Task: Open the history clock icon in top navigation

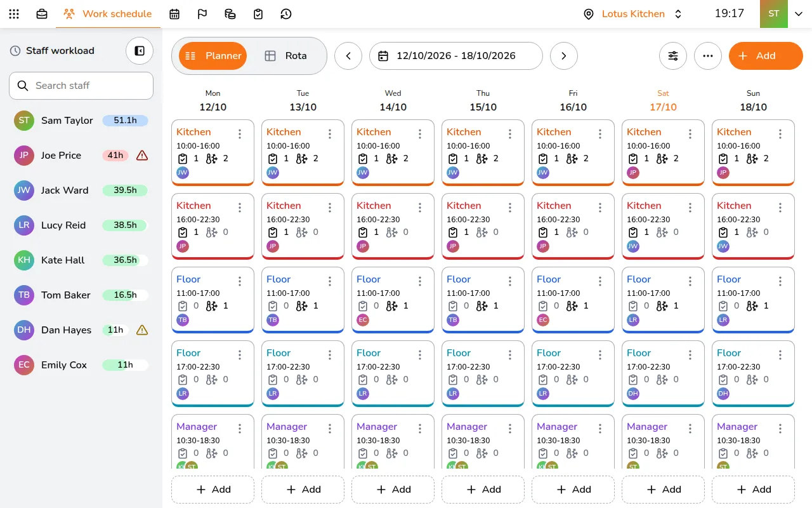Action: coord(286,14)
